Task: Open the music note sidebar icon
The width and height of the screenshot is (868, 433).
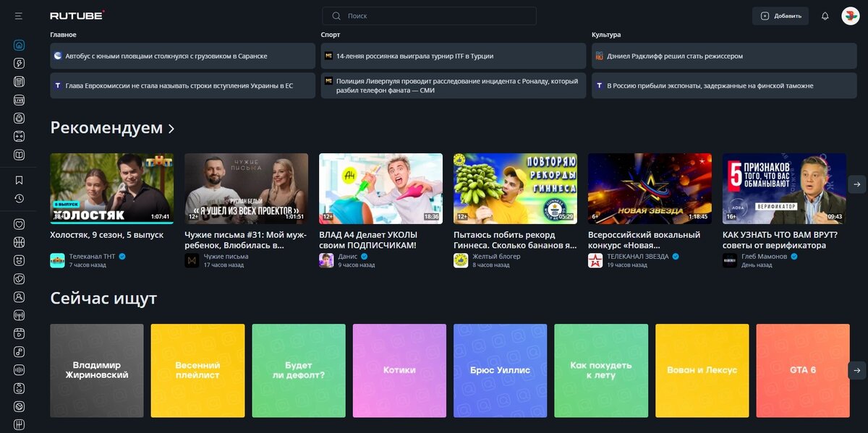Action: coord(19,352)
